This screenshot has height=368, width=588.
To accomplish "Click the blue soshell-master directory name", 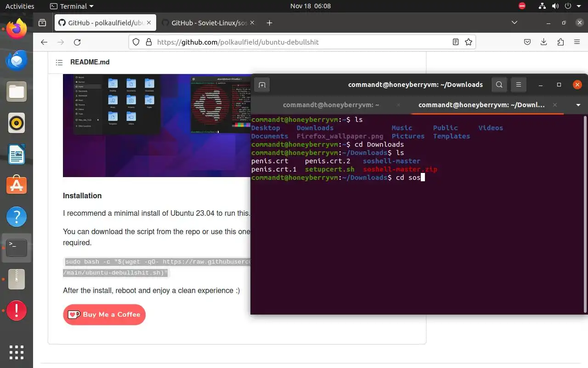I will (391, 161).
